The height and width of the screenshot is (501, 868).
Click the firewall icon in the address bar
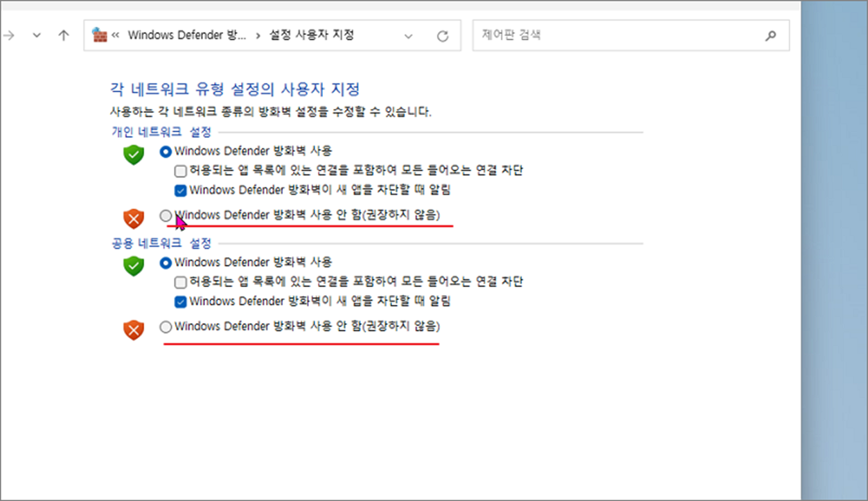pyautogui.click(x=100, y=35)
